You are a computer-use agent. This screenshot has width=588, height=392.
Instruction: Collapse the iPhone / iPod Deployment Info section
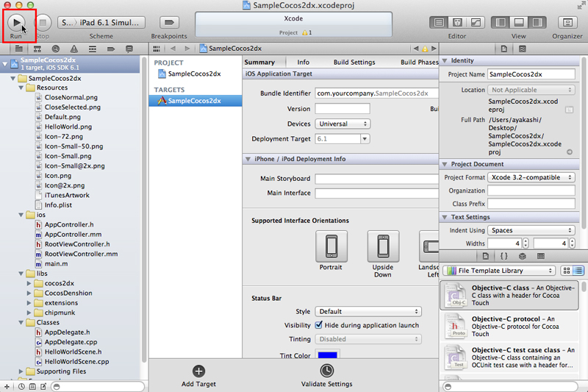click(248, 159)
